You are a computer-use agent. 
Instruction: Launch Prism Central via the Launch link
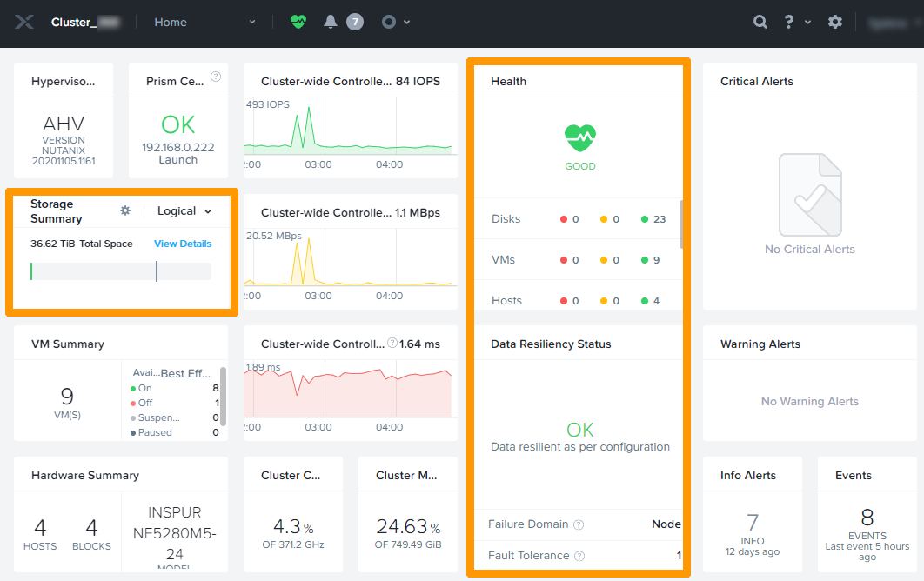point(177,159)
